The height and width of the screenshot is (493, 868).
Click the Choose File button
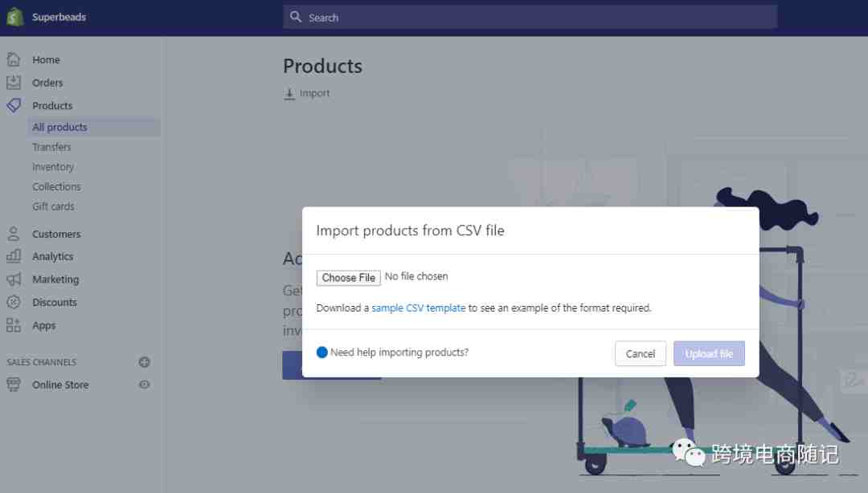349,277
